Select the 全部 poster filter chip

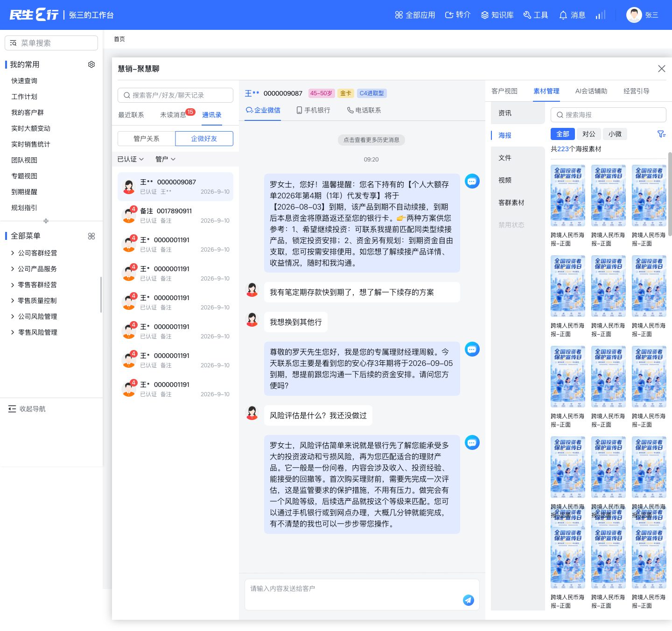563,134
